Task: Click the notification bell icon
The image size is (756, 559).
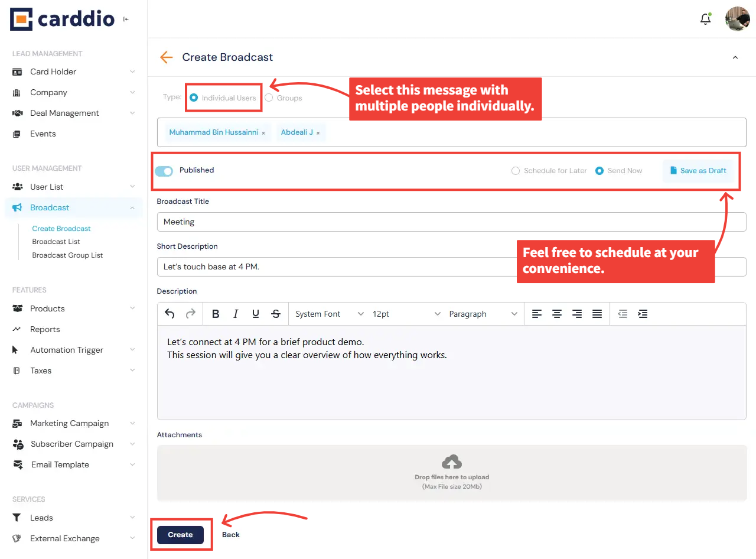Action: pyautogui.click(x=705, y=19)
